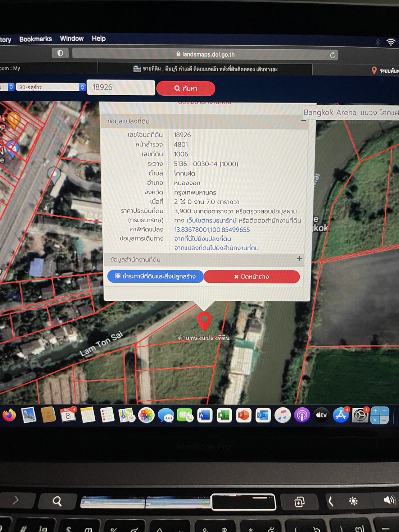The image size is (399, 532).
Task: Open Microsoft Excel from the dock
Action: point(224,416)
